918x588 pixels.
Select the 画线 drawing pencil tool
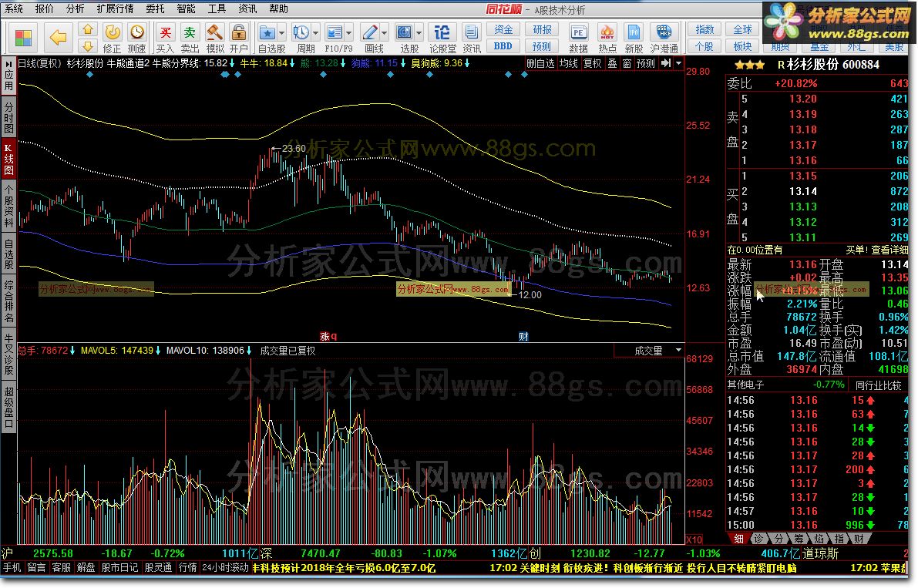coord(369,33)
